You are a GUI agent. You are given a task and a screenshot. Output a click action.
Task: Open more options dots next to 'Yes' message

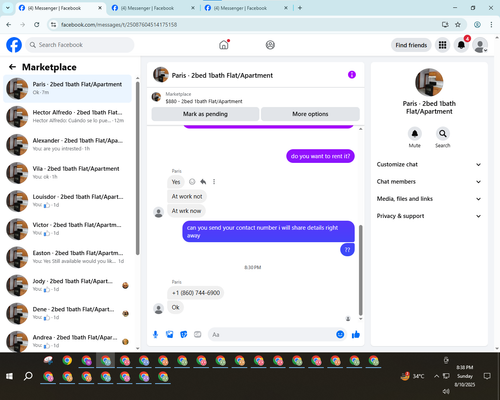(x=214, y=182)
